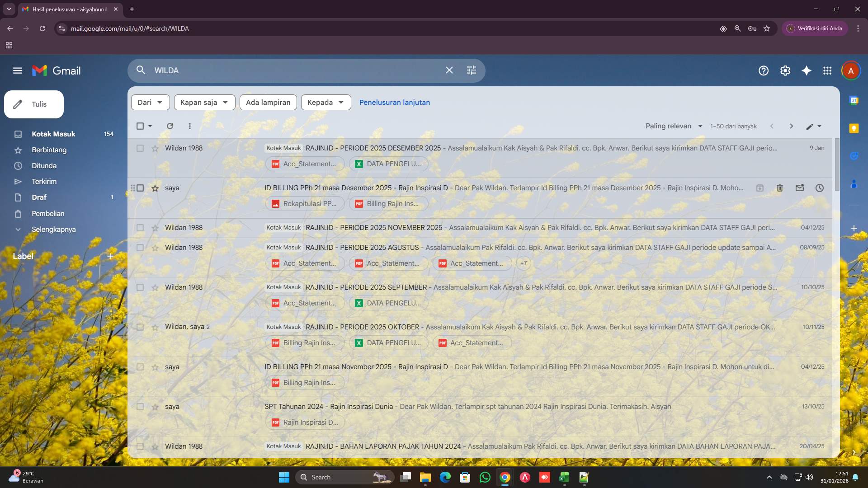Viewport: 868px width, 488px height.
Task: Check the SPT Tahunan 2024 email checkbox
Action: pos(140,407)
